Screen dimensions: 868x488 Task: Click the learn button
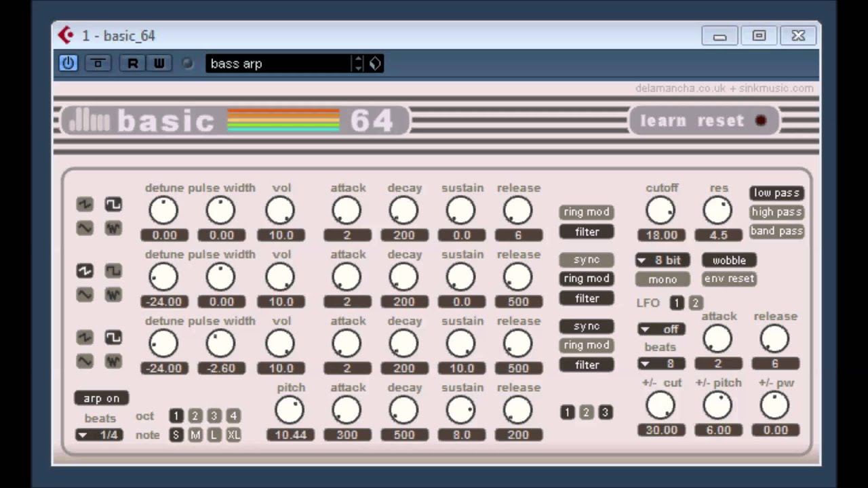tap(663, 121)
